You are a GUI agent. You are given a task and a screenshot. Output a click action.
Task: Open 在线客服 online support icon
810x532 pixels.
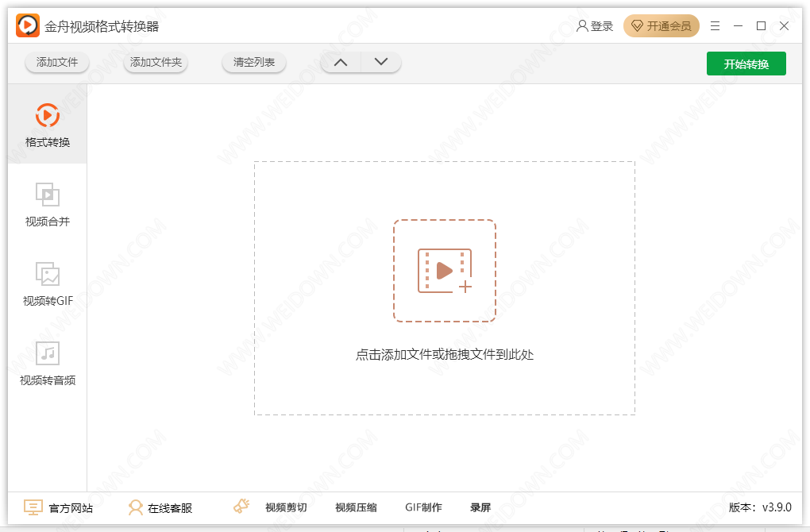(x=136, y=507)
